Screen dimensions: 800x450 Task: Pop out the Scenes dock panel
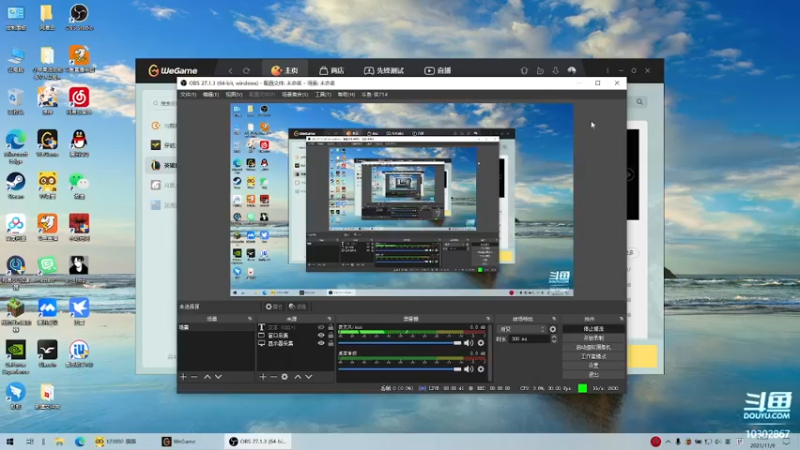coord(250,319)
